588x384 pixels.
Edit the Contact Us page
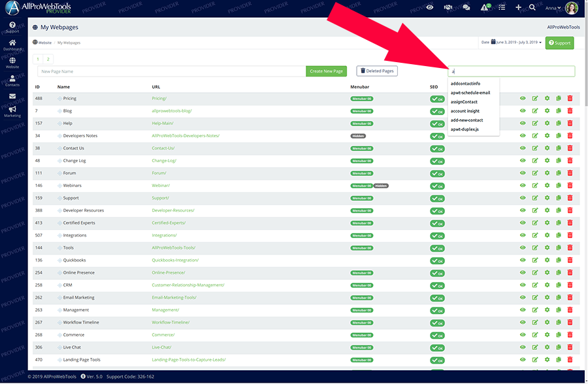click(x=534, y=148)
